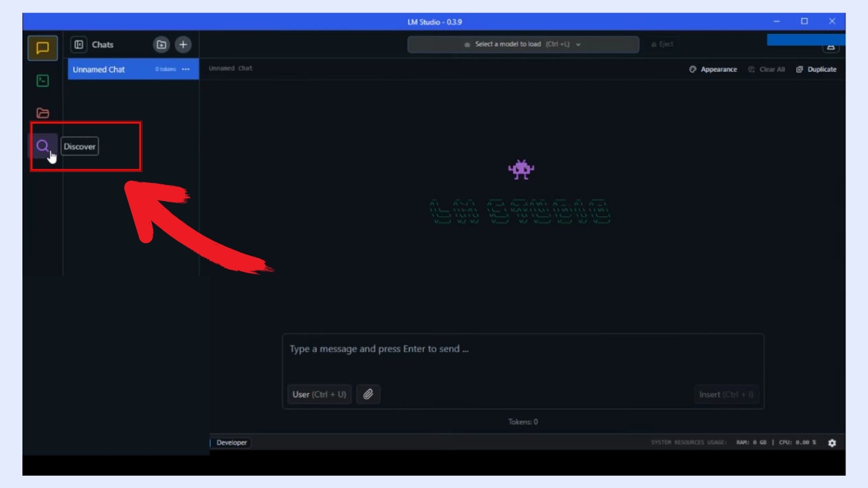
Task: Open the Discover page via magnifier icon
Action: (43, 146)
